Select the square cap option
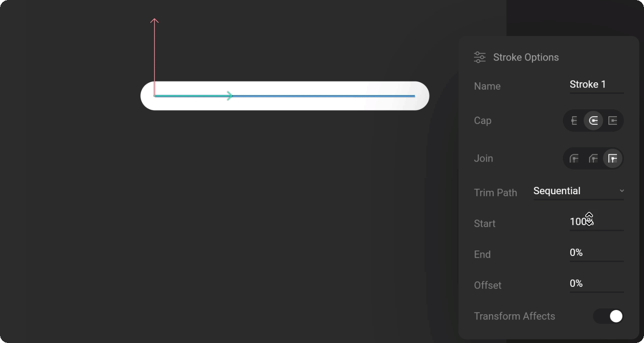 pos(613,121)
